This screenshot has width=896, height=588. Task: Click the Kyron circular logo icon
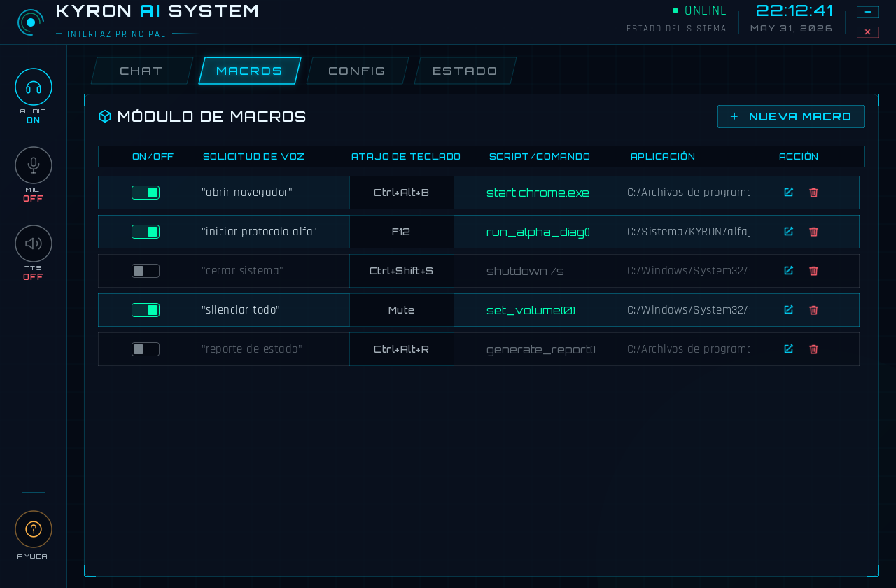coord(30,22)
